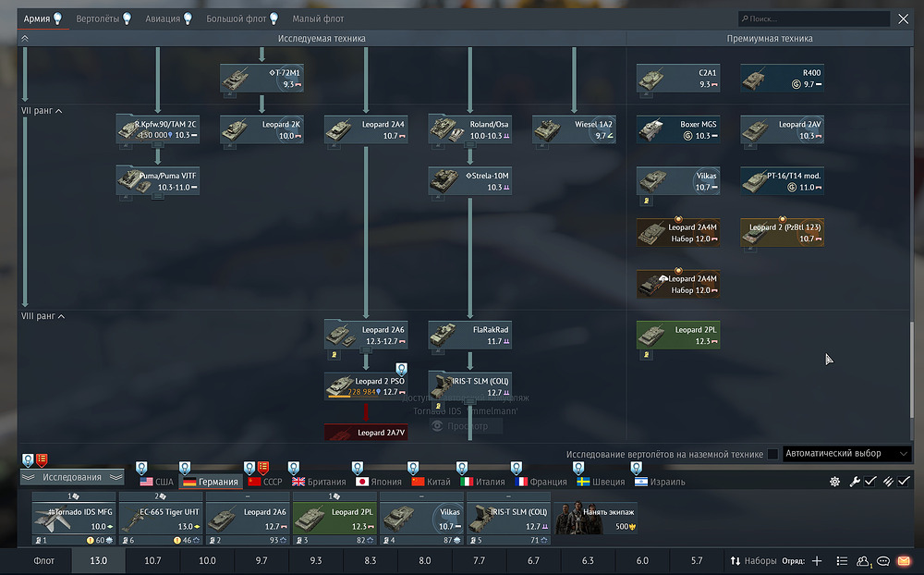
Task: Toggle the auto-refill ammo checkbox
Action: (904, 482)
